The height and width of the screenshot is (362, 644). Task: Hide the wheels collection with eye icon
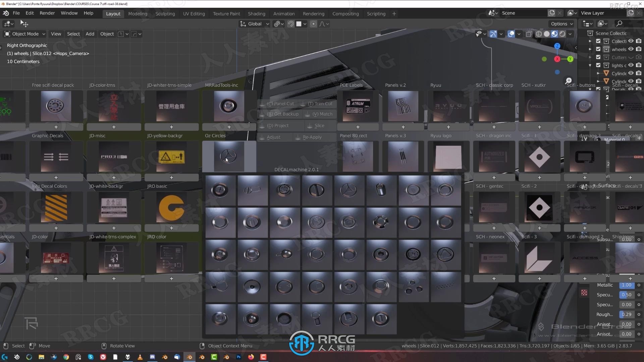[631, 49]
